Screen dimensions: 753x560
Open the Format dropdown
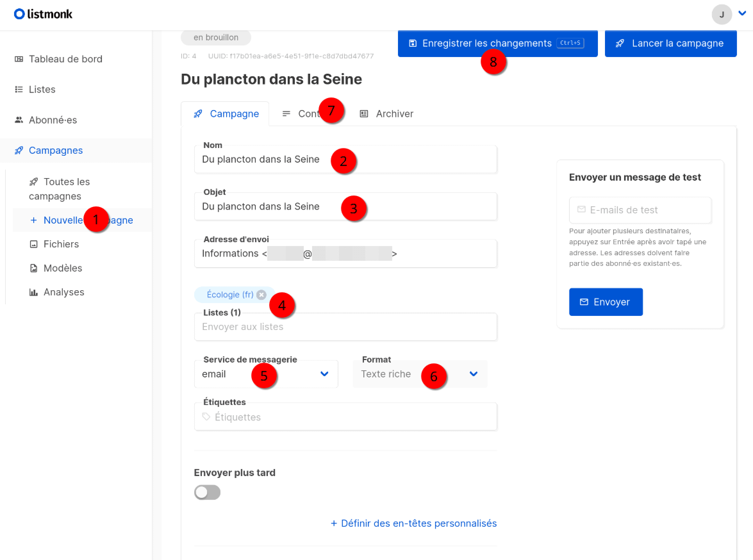(473, 374)
